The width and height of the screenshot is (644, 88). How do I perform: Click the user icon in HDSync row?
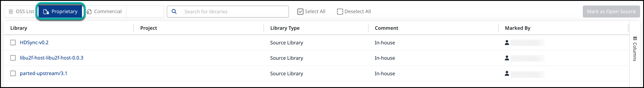click(x=507, y=42)
